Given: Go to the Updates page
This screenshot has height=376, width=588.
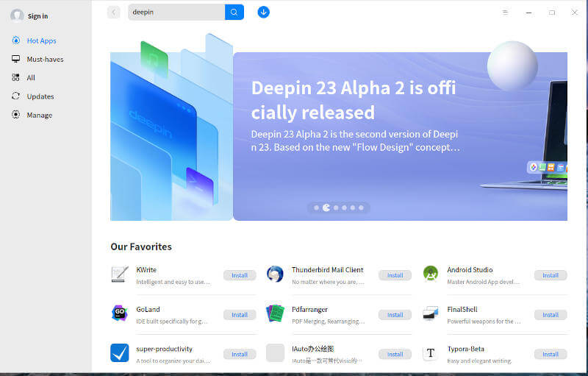Looking at the screenshot, I should click(x=40, y=96).
